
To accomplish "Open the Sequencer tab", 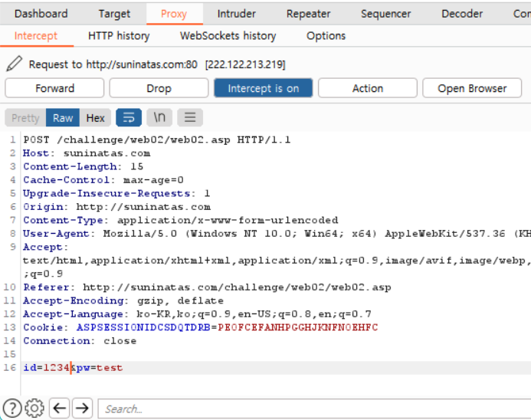I will pos(385,14).
